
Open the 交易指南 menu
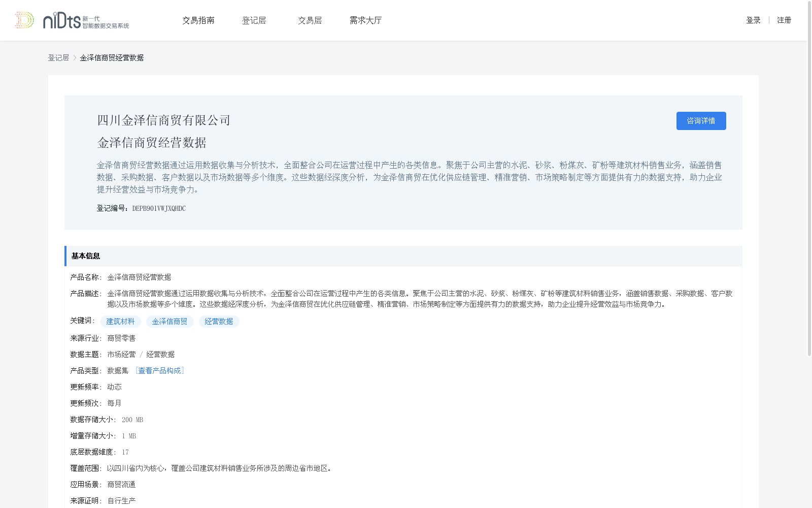pos(198,20)
